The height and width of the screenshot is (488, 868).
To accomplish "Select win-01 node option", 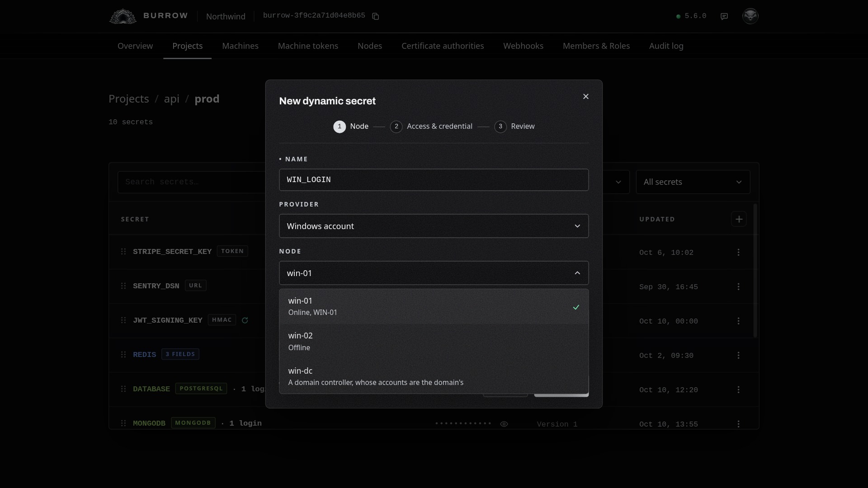I will (434, 307).
